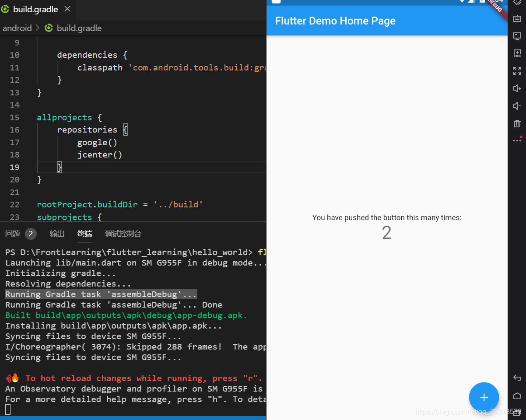Open the emulator virtual keyboard icon

coord(517,18)
